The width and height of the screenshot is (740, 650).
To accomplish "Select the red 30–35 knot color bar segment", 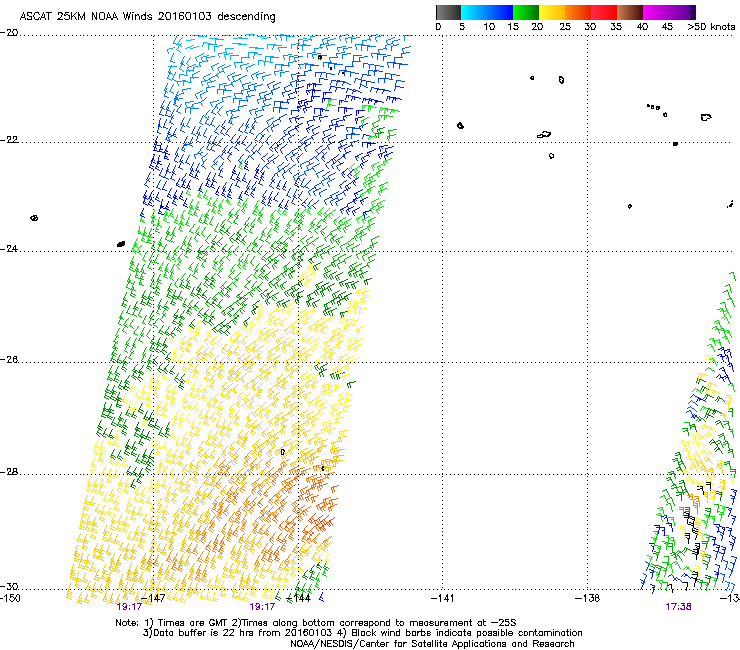I will click(604, 12).
